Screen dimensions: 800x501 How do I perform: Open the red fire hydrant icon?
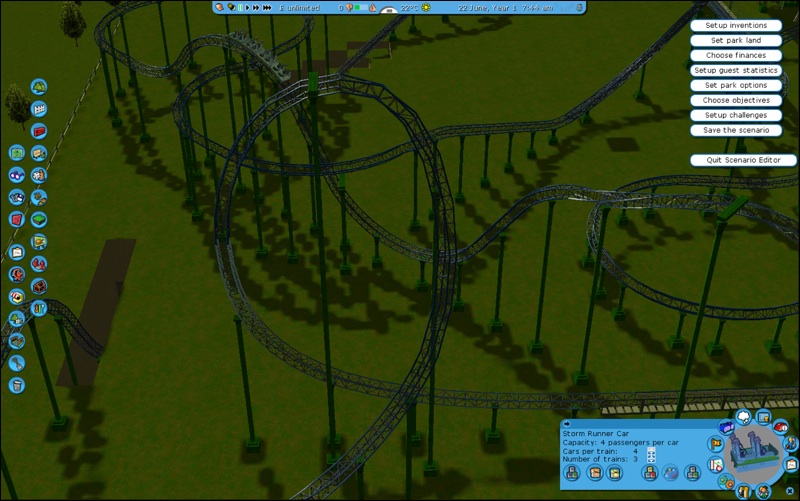point(39,264)
